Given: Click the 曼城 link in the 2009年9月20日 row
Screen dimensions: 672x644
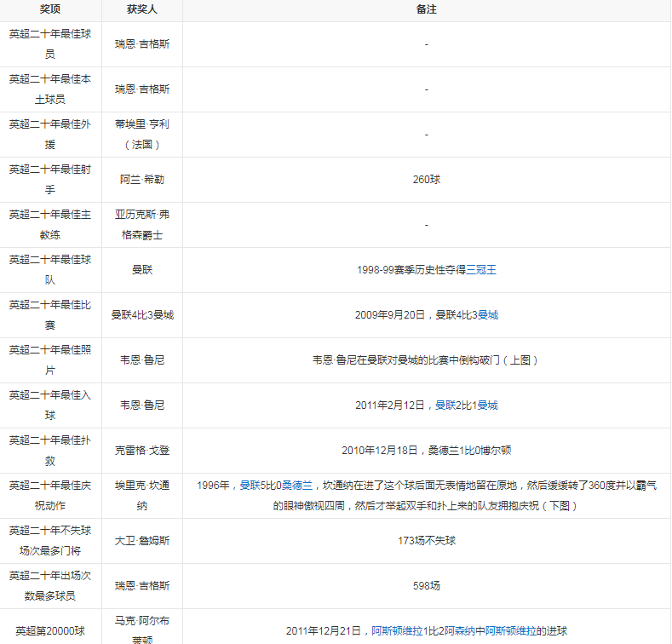Looking at the screenshot, I should click(x=488, y=315).
